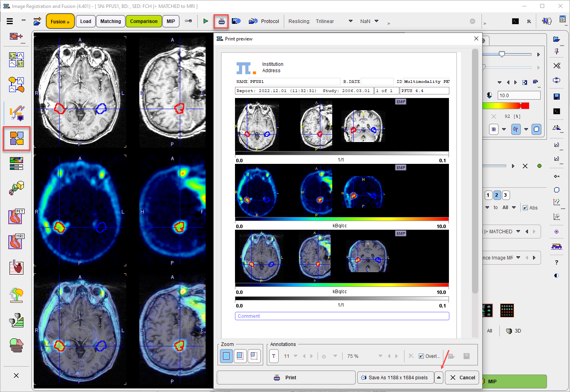Open the MRI cardiac tool in sidebar

tap(17, 242)
